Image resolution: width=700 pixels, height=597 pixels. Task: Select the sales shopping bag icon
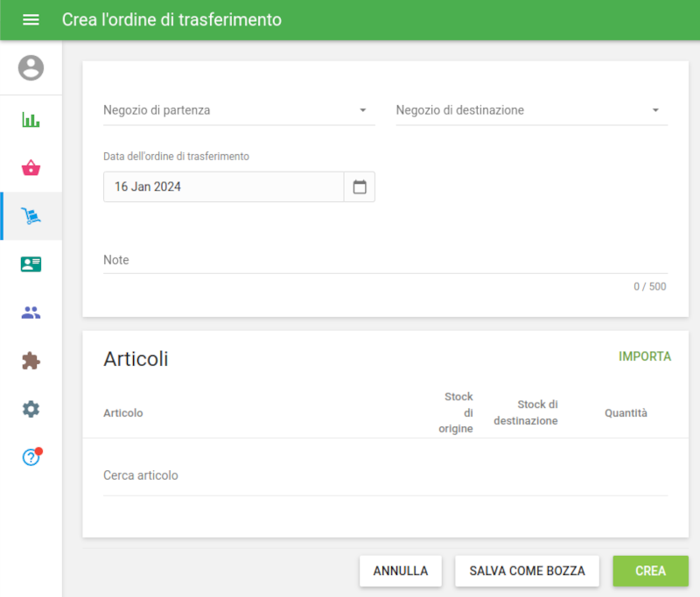pyautogui.click(x=31, y=165)
